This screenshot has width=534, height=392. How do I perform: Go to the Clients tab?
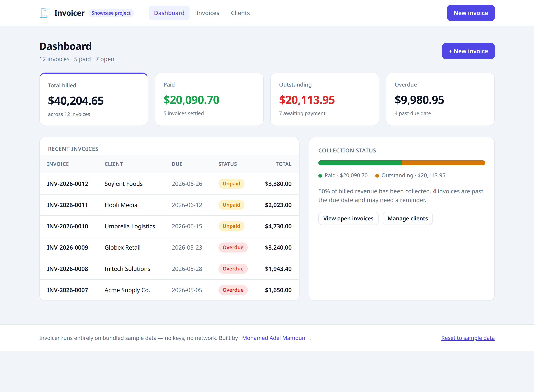240,13
